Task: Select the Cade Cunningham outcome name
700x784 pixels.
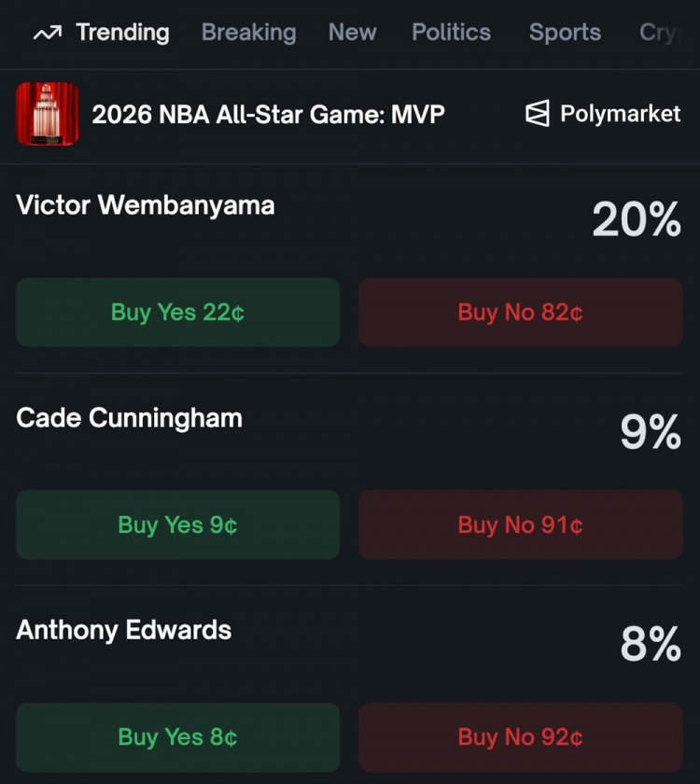Action: coord(129,418)
